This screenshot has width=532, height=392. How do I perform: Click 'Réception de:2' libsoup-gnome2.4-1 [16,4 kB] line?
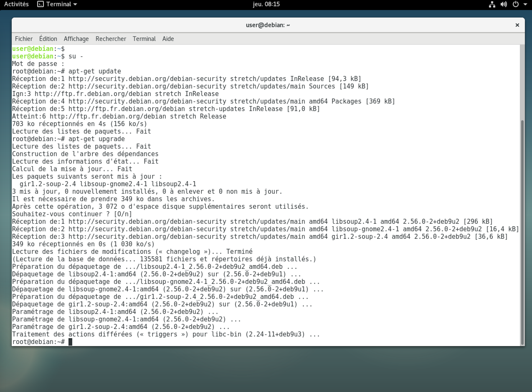click(266, 229)
